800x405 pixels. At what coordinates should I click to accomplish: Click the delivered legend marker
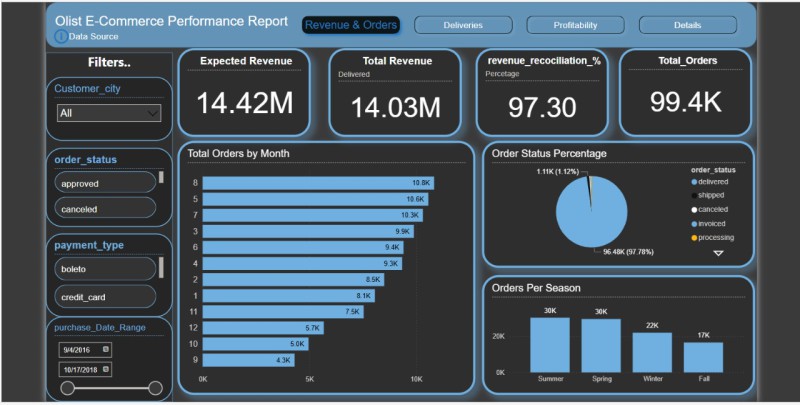[x=694, y=182]
